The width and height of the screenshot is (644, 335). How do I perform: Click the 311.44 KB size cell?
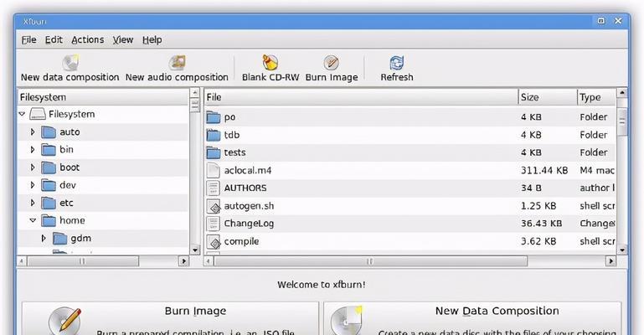pyautogui.click(x=544, y=170)
